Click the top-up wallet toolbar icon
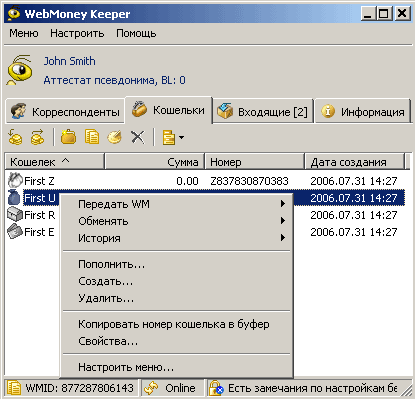This screenshot has height=399, width=415. (x=115, y=137)
